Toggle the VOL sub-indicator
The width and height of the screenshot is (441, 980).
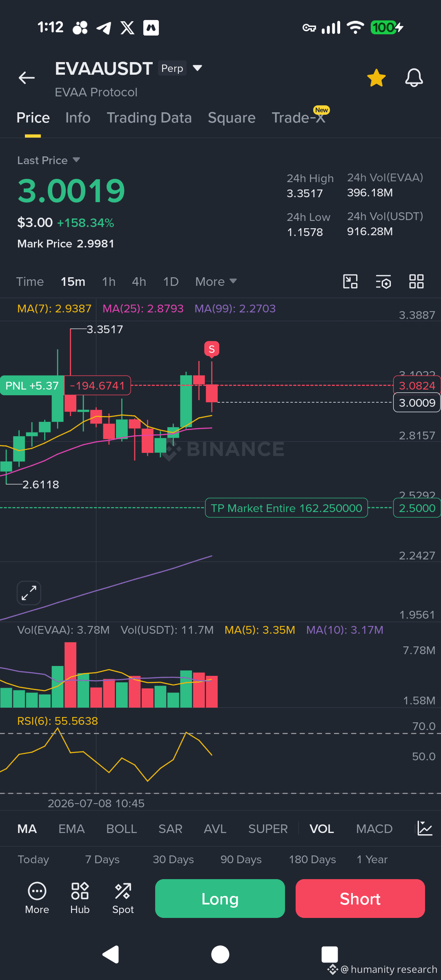(322, 829)
